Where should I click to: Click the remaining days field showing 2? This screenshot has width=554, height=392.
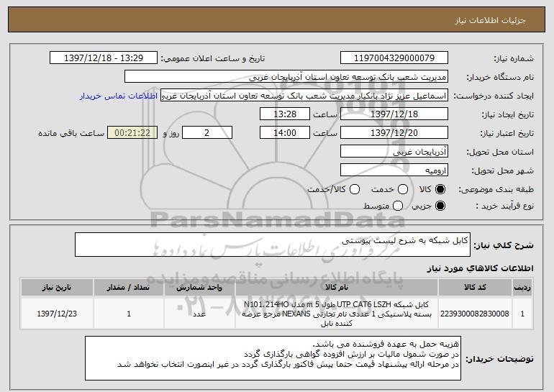pos(207,133)
